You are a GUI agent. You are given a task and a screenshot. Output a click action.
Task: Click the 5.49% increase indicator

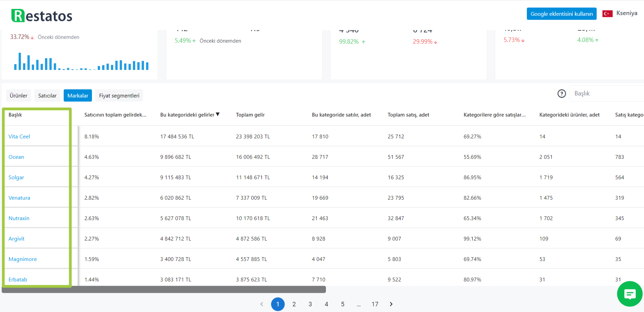(185, 41)
